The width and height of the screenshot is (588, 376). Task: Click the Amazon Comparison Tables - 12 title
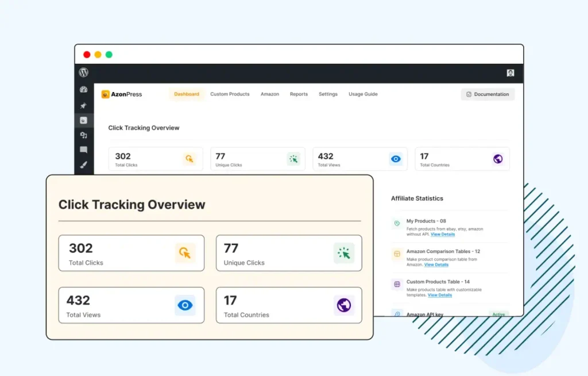click(x=443, y=251)
